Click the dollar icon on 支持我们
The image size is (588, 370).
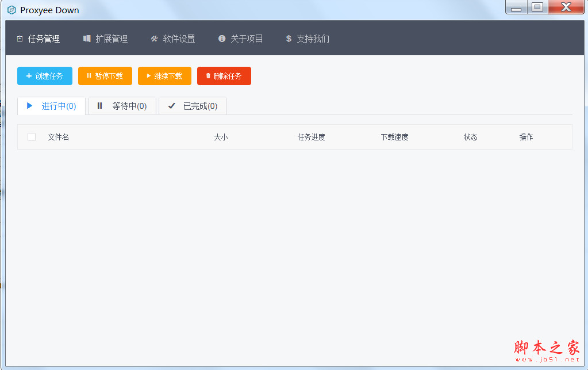(288, 39)
